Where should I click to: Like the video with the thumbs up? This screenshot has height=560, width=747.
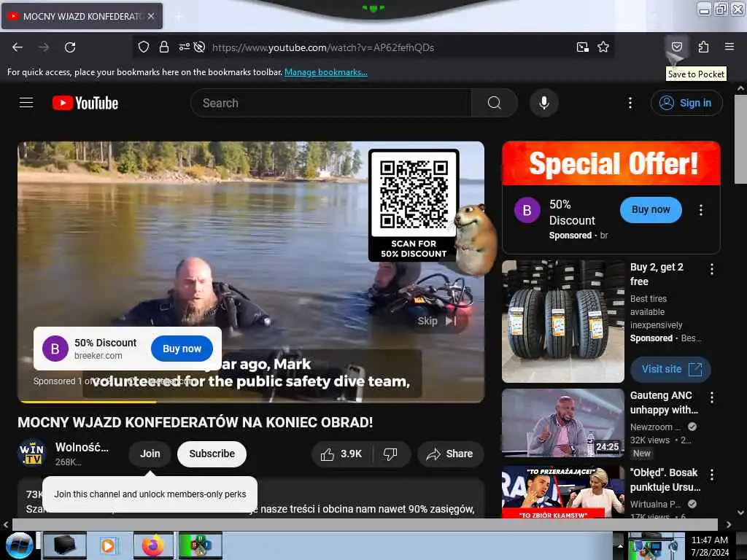point(341,454)
